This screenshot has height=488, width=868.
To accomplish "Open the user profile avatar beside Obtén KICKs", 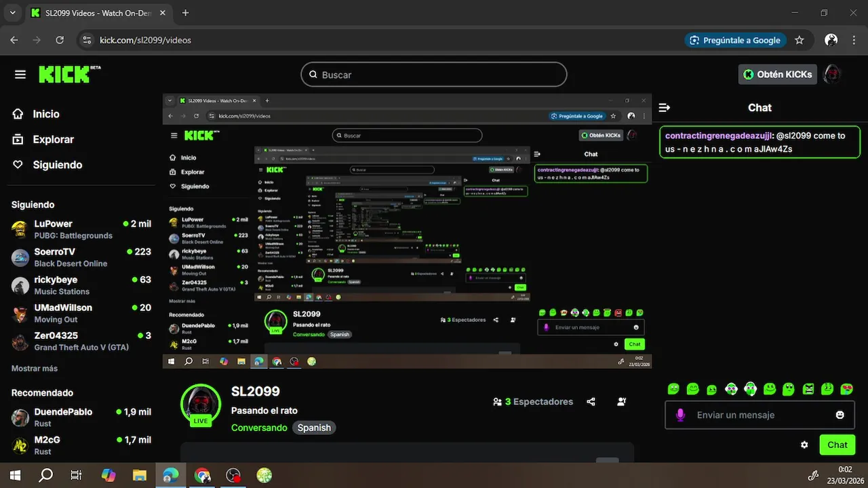I will pos(832,75).
